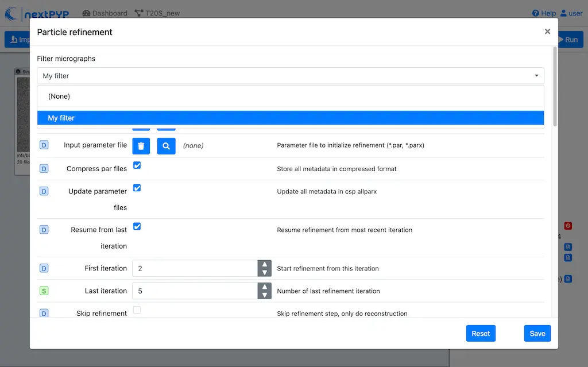Decrease the Last iteration value with down arrow

click(264, 295)
